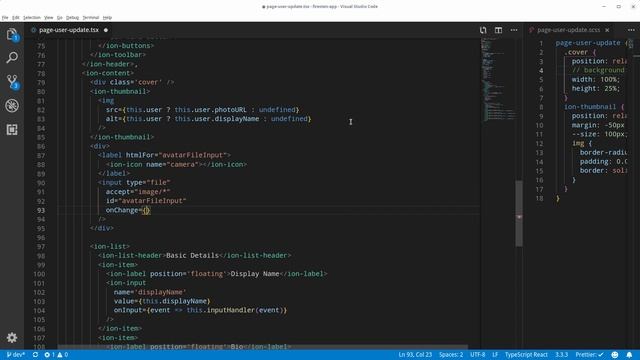Open the Edit menu
The image size is (640, 360).
point(16,18)
